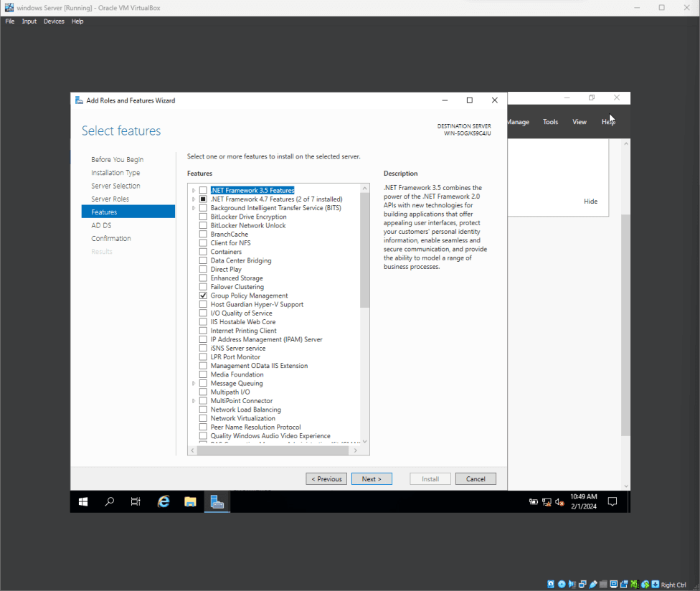
Task: Click the muted speaker volume icon
Action: [559, 502]
